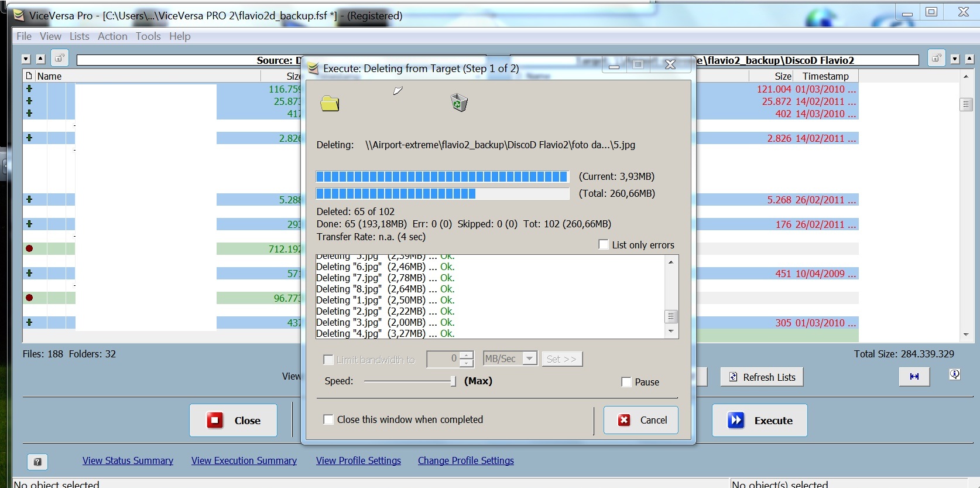This screenshot has height=488, width=980.
Task: Click the bandwidth limit value field
Action: pos(443,359)
